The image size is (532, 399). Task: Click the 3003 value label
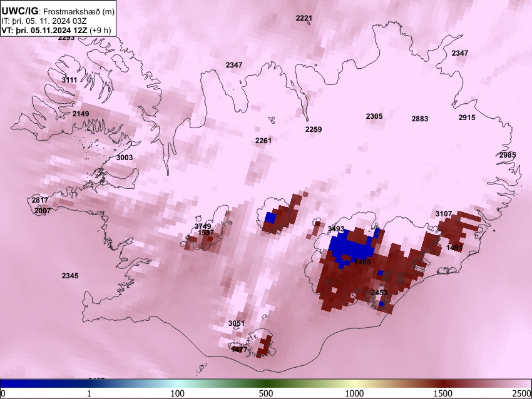pyautogui.click(x=125, y=158)
